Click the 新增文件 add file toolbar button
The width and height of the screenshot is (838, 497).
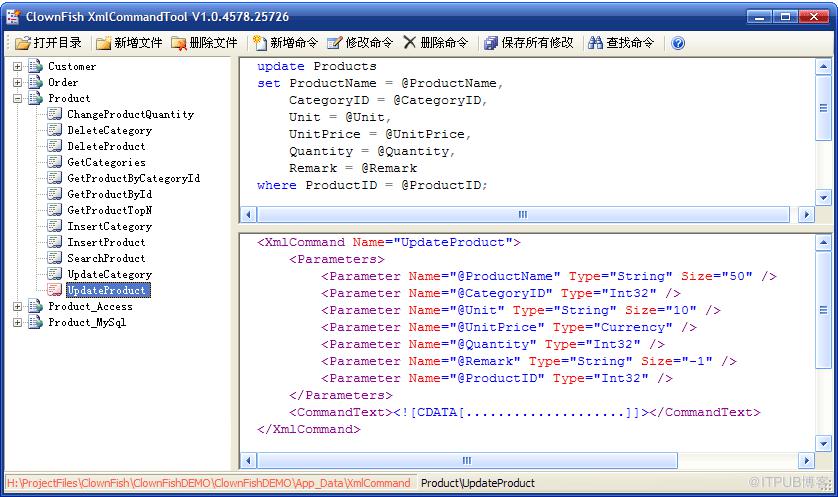click(129, 43)
